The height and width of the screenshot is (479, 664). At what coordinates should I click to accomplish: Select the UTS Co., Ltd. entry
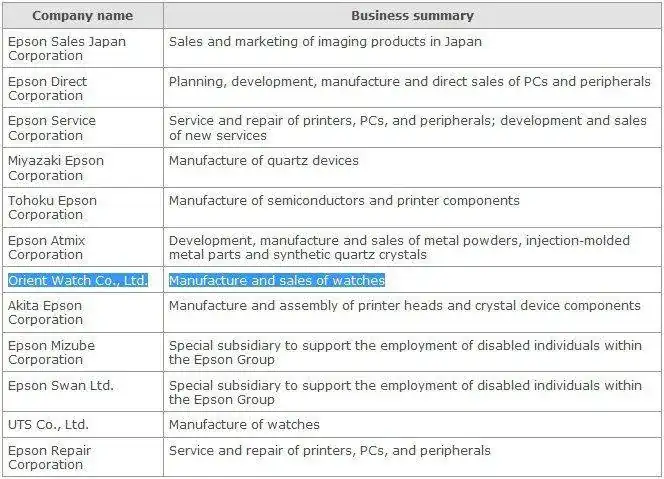(48, 425)
